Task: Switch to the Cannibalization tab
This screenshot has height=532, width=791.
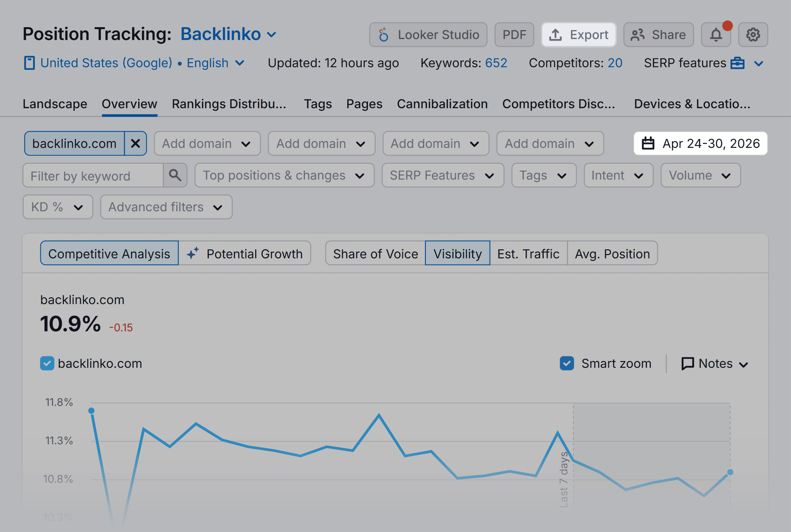Action: [x=442, y=104]
